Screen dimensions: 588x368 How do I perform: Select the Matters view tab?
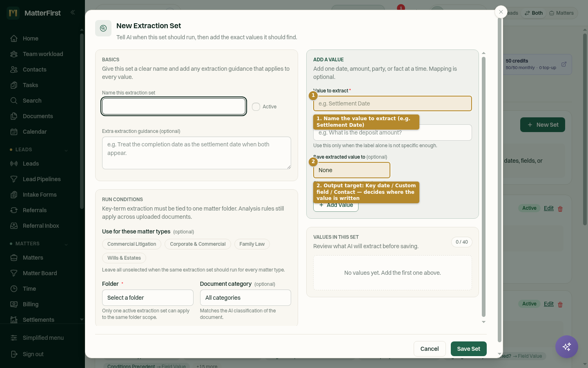pyautogui.click(x=561, y=13)
